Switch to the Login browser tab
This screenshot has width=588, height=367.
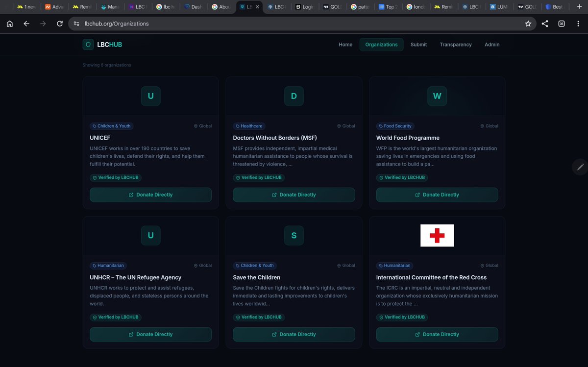coord(305,7)
